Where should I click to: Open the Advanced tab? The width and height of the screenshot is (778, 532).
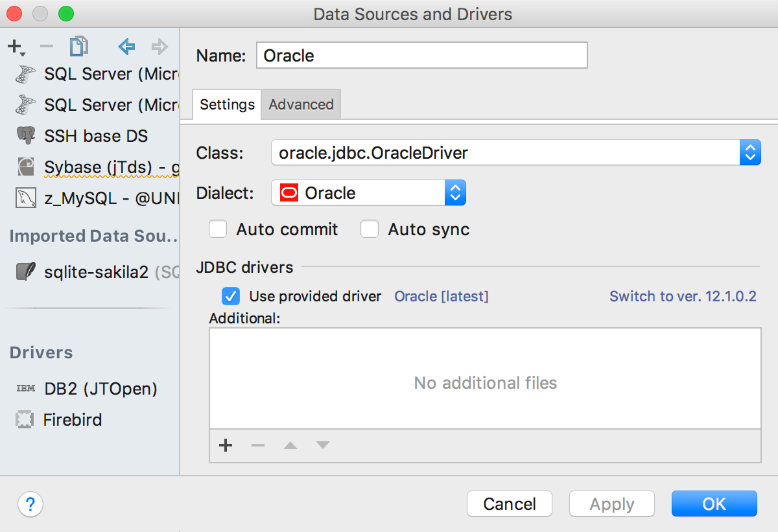click(301, 104)
